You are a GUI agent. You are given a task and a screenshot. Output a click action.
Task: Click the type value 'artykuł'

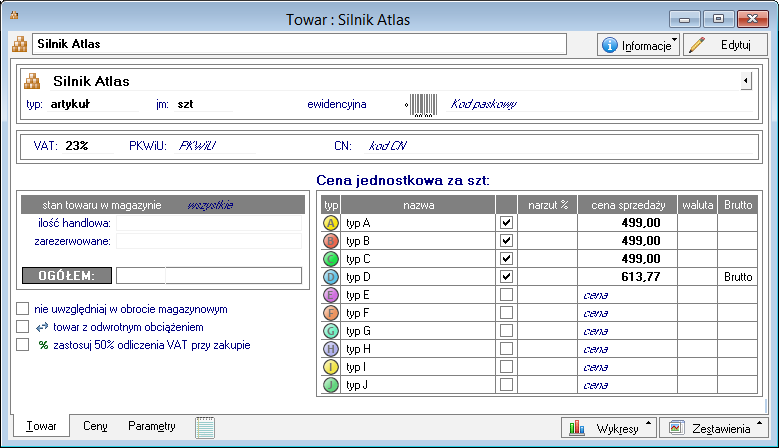(x=70, y=104)
